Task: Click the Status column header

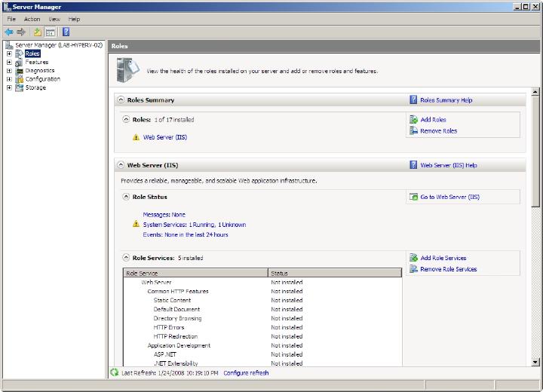Action: pyautogui.click(x=335, y=273)
